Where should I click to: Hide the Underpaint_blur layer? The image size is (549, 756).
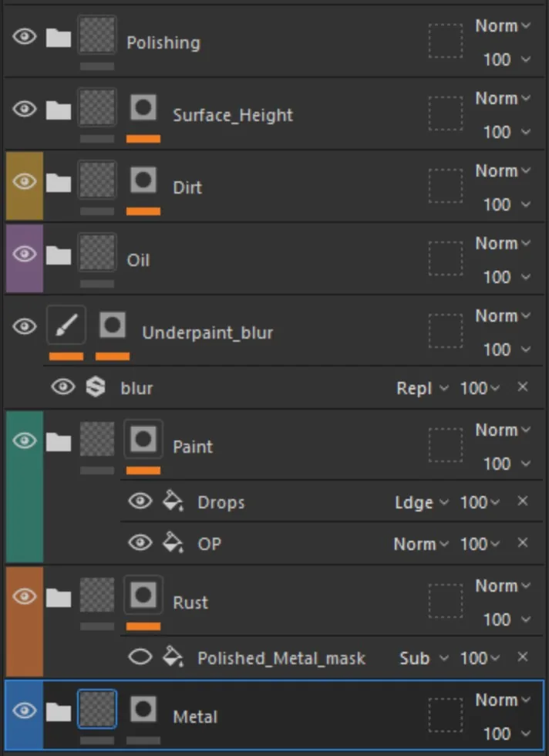coord(25,326)
